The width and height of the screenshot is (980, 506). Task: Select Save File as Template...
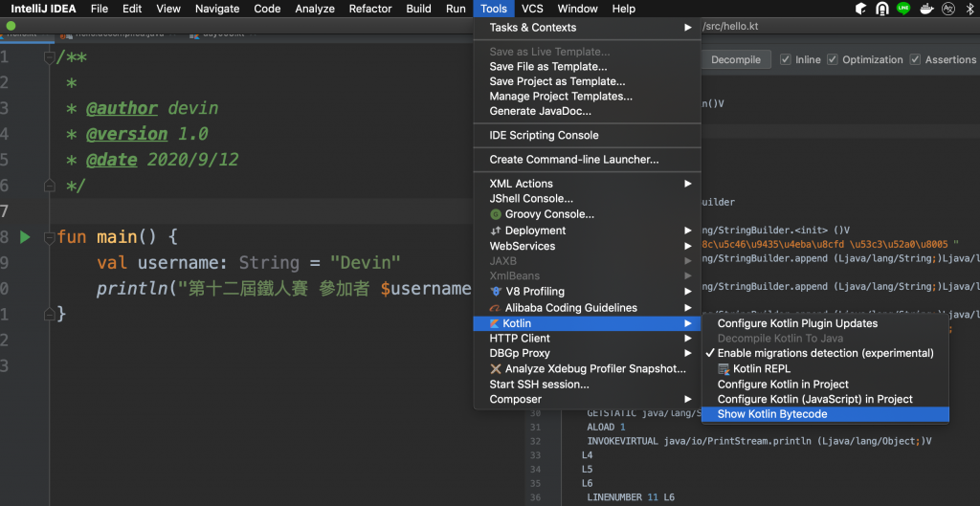(588, 66)
